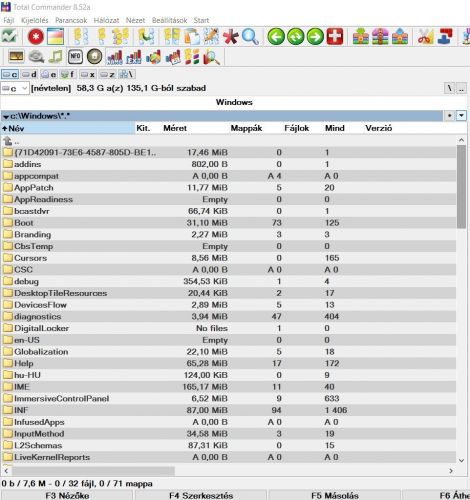
Task: Open the Beállítások menu
Action: pyautogui.click(x=169, y=20)
